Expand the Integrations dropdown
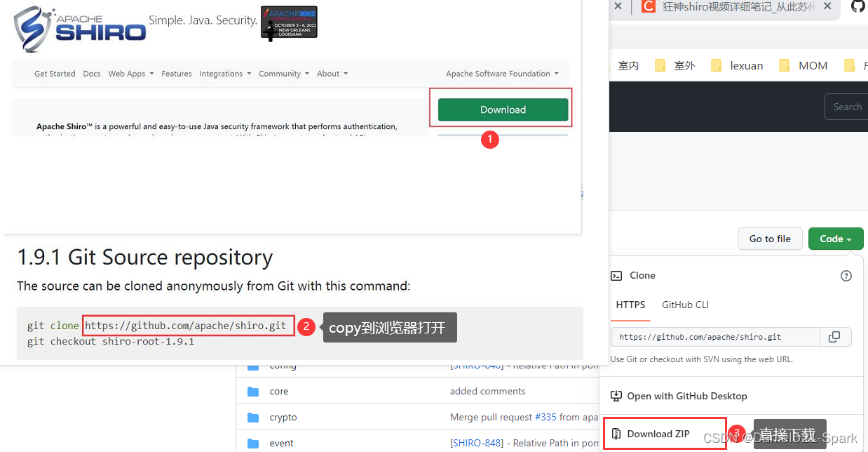The image size is (868, 452). (x=225, y=74)
